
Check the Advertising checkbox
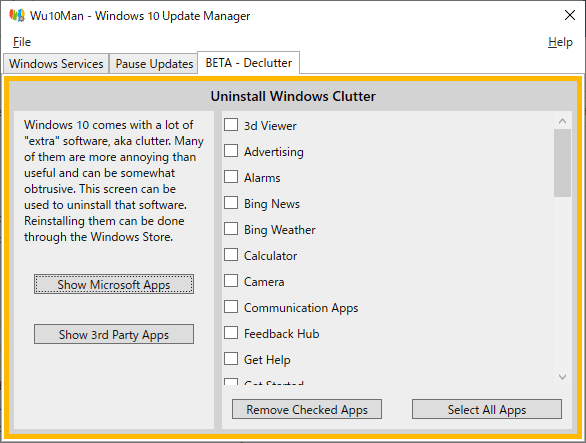(231, 151)
